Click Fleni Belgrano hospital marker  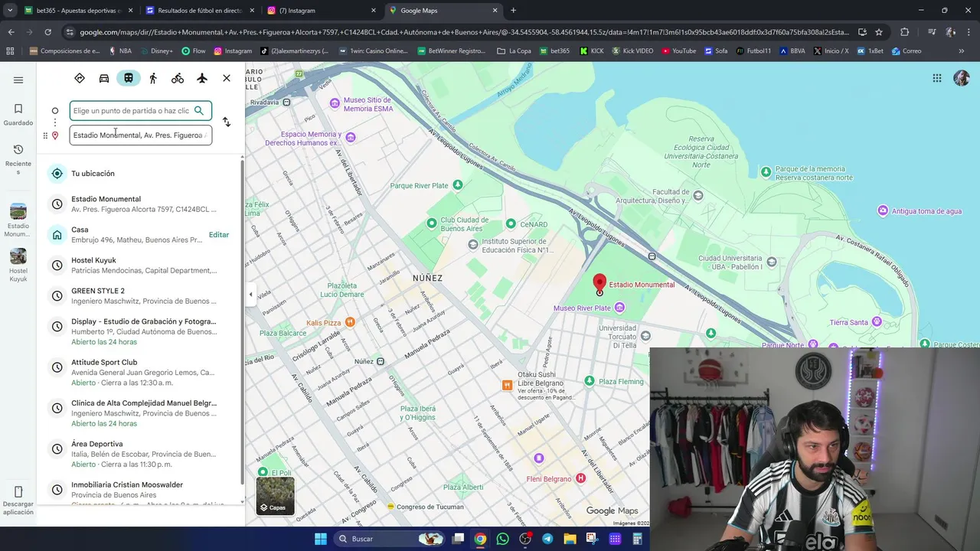[x=580, y=479]
